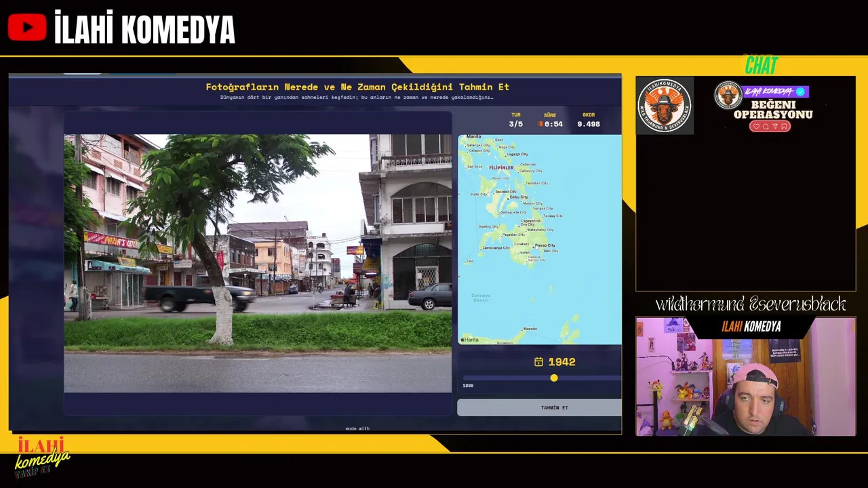Screen dimensions: 868x488
Task: Click the CHAT heading
Action: 761,66
